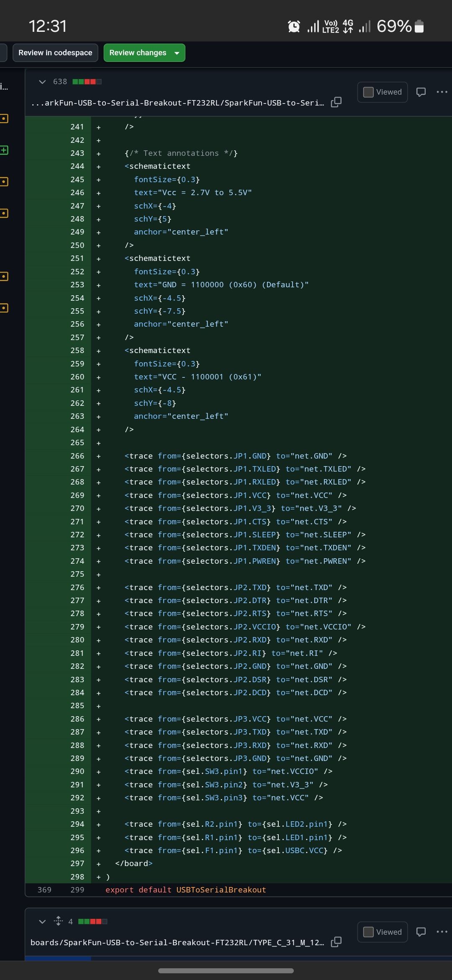Copy the TYPE_C_31_M_12 file path

(x=336, y=942)
